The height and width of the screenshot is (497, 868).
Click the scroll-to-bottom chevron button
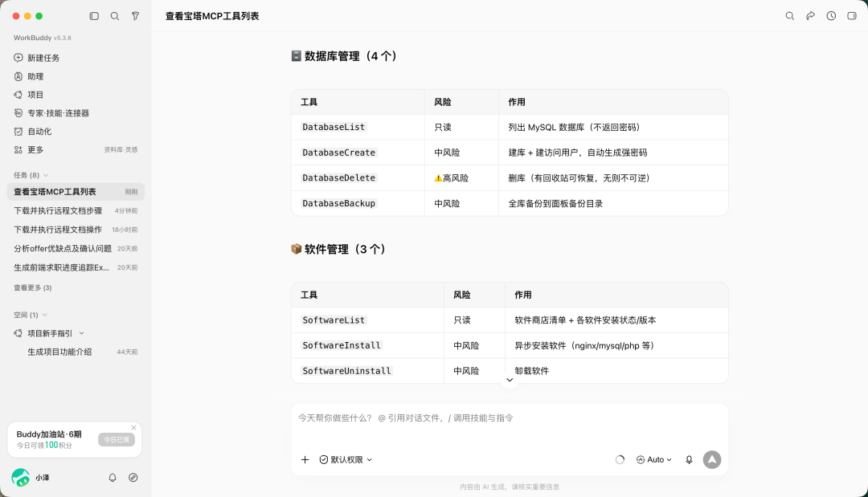coord(510,380)
